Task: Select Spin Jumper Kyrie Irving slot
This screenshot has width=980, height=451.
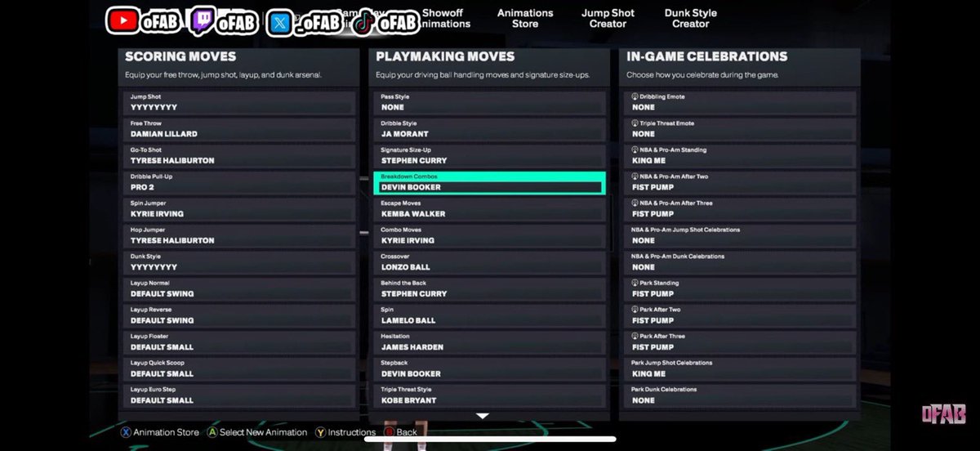Action: (240, 209)
